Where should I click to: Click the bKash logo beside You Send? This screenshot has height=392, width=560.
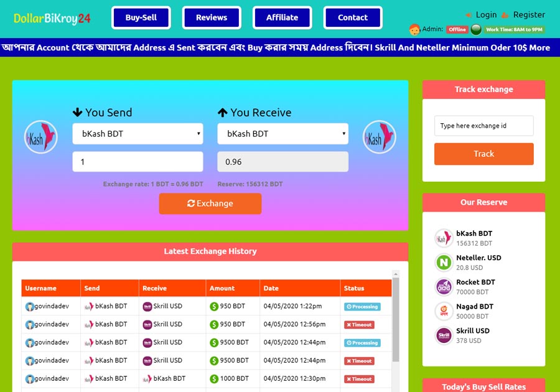click(41, 137)
